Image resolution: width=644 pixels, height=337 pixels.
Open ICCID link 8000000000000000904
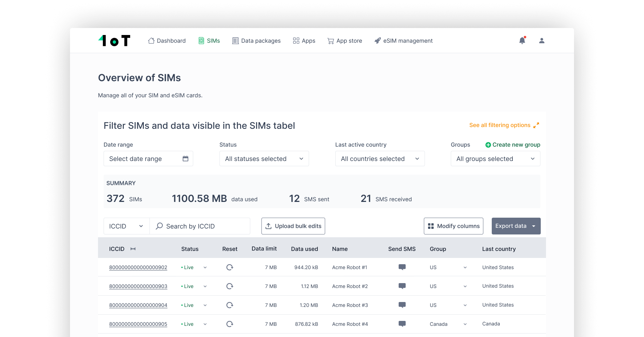click(x=138, y=305)
